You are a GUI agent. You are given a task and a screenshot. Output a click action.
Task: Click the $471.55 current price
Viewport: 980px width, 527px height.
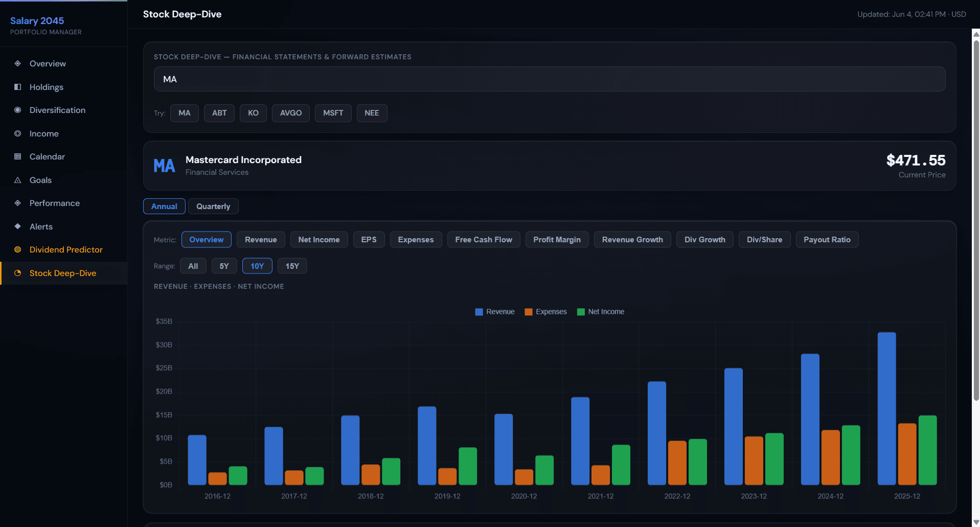(x=916, y=161)
